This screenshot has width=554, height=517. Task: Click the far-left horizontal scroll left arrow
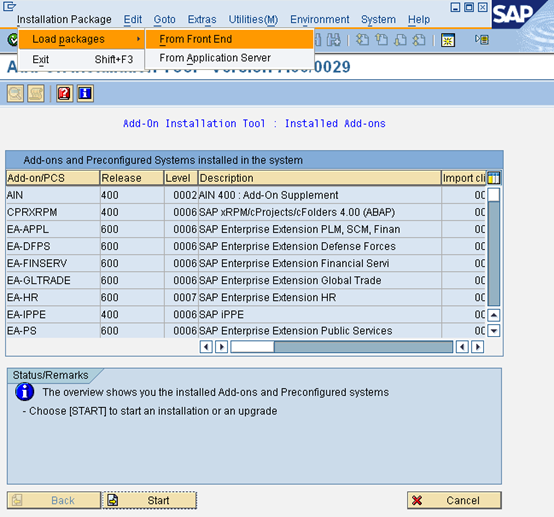coord(206,347)
